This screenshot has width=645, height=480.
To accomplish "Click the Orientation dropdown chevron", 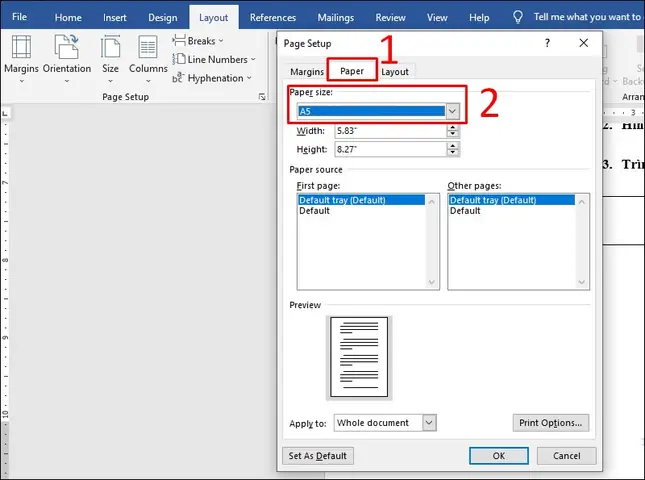I will point(67,81).
